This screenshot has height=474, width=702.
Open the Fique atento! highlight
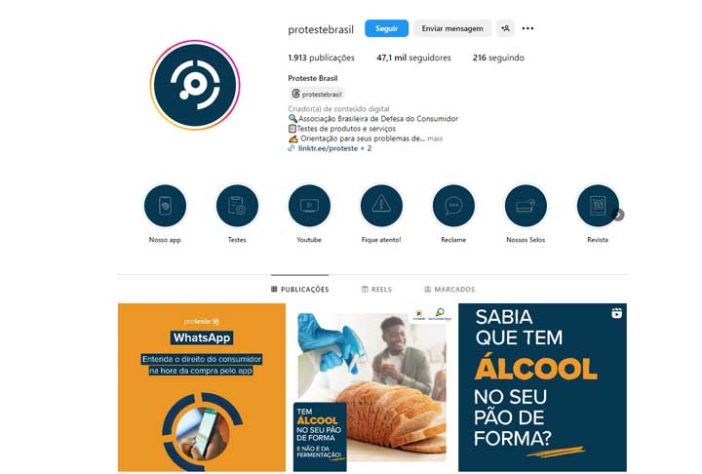(381, 206)
